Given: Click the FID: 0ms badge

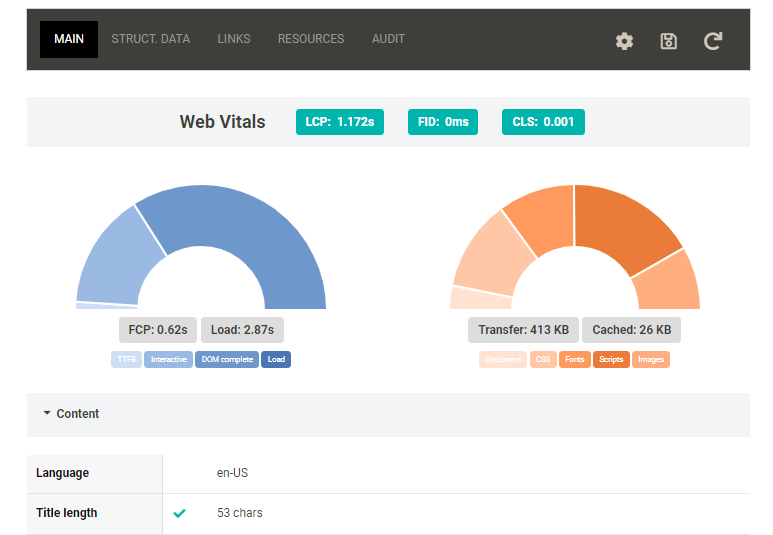Looking at the screenshot, I should pos(443,122).
